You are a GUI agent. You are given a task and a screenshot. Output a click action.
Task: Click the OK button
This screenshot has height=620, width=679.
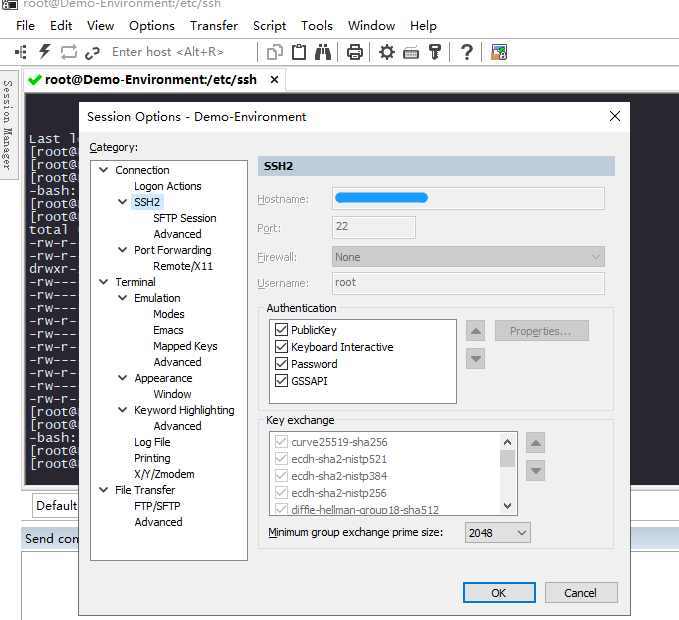[x=498, y=592]
